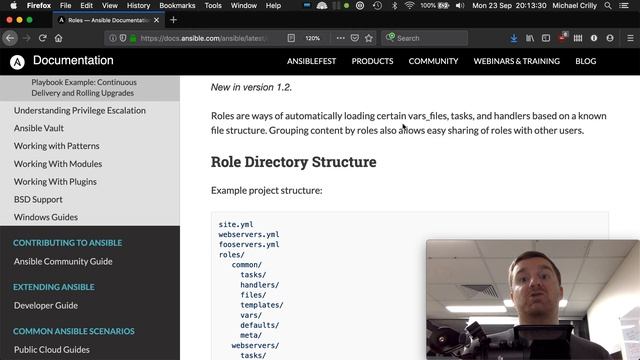The image size is (640, 360).
Task: Open Ansible Community Guide in sidebar
Action: (x=63, y=261)
